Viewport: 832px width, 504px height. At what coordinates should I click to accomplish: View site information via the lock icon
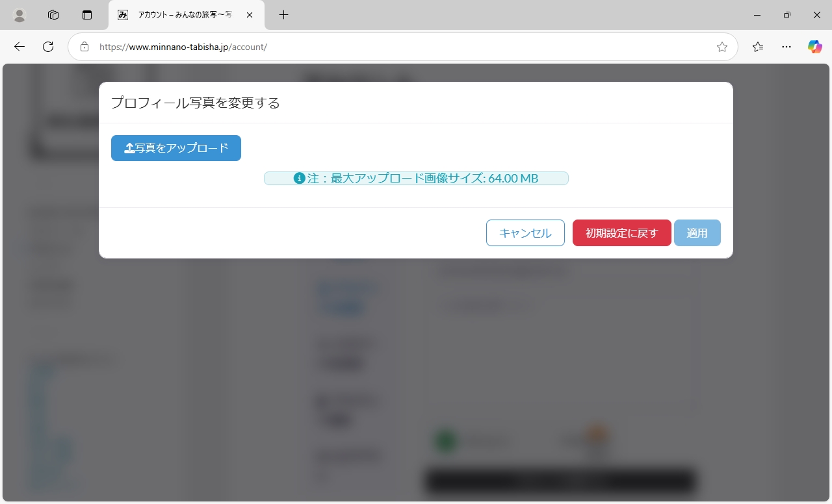click(x=84, y=47)
